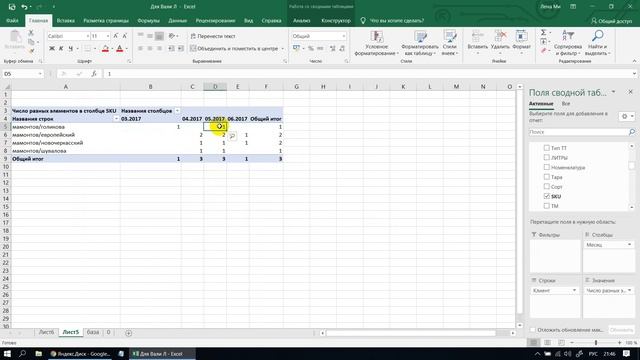Screen dimensions: 640x360
Task: Open column labels filter (Названия столбцов)
Action: click(x=177, y=111)
